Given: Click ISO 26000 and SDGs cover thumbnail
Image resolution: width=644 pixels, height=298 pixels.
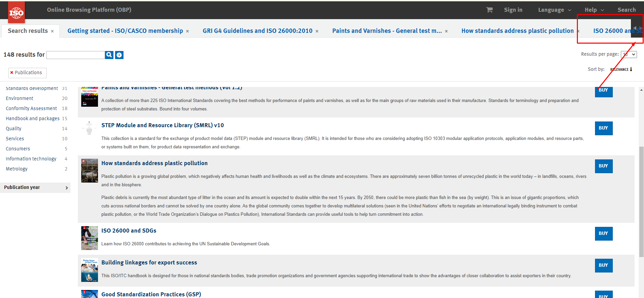Looking at the screenshot, I should [90, 238].
